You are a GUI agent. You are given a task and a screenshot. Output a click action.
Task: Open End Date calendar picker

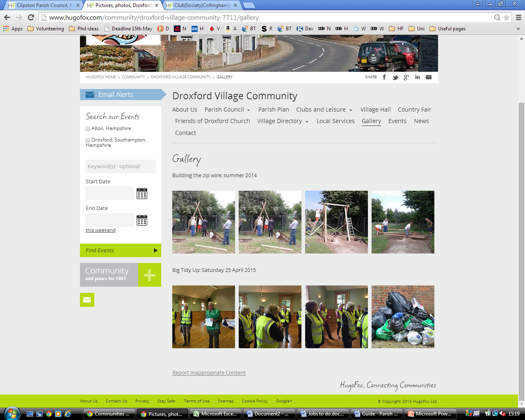(142, 220)
